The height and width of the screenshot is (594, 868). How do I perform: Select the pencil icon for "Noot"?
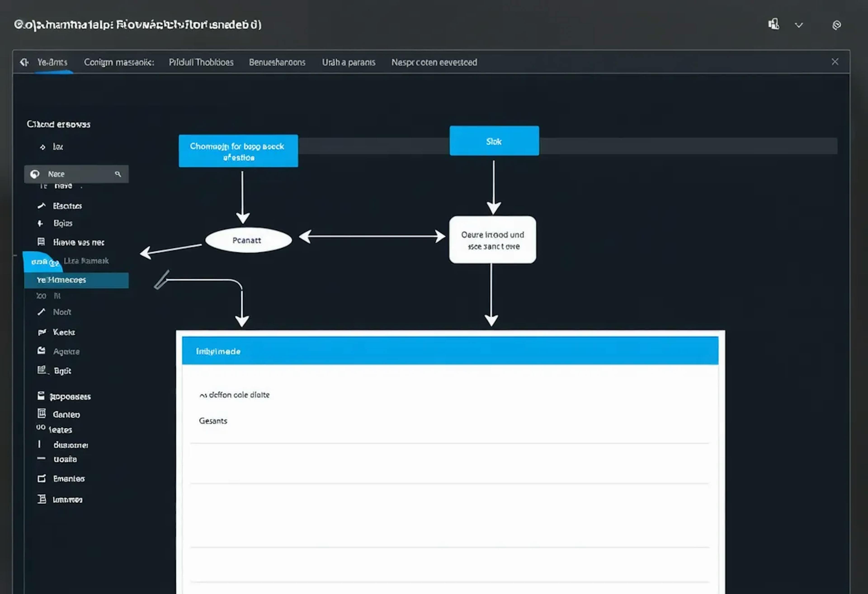(41, 312)
